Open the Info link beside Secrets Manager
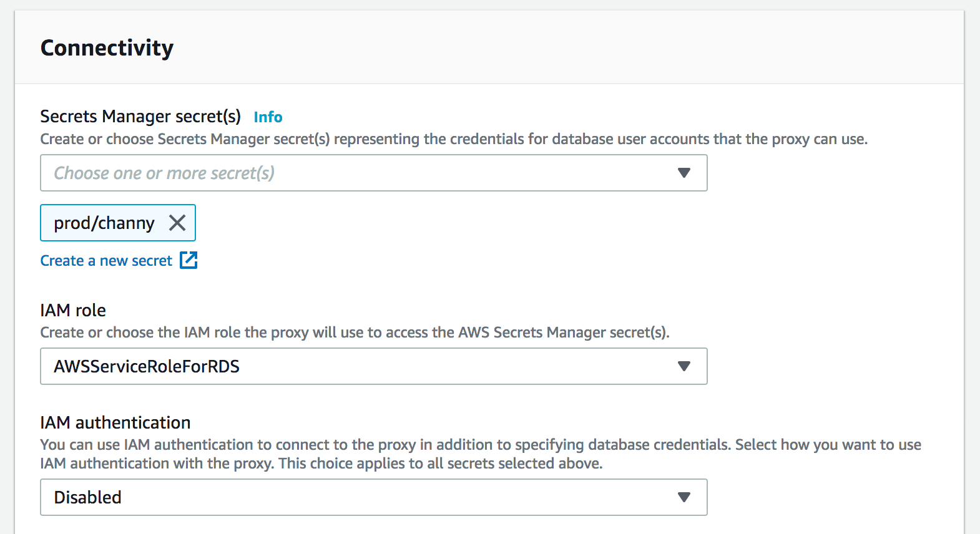The height and width of the screenshot is (534, 980). pos(268,117)
